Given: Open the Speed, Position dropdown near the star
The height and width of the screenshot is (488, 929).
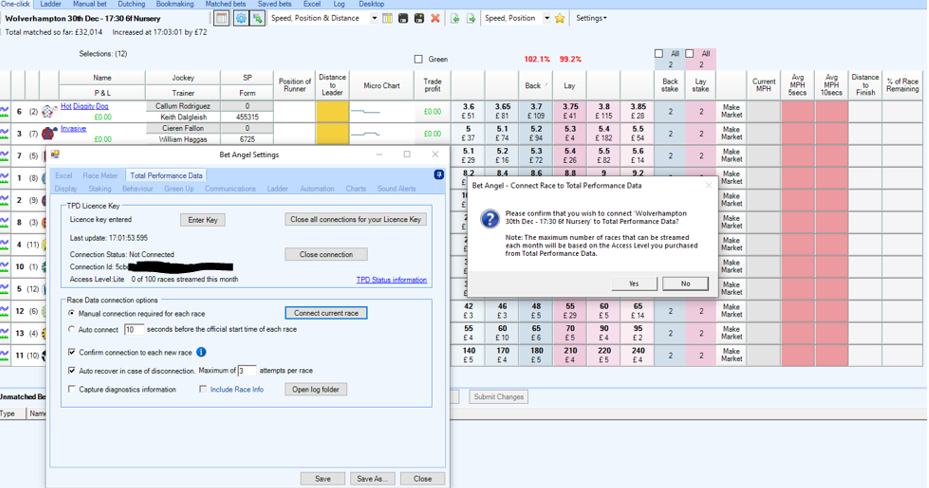Looking at the screenshot, I should (547, 18).
